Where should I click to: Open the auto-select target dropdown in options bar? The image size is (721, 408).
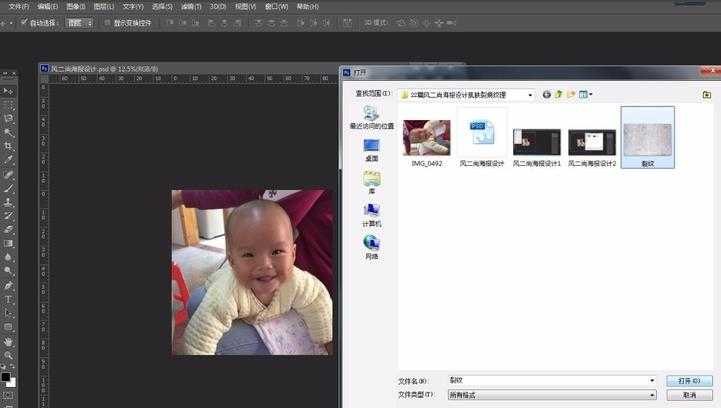point(79,23)
